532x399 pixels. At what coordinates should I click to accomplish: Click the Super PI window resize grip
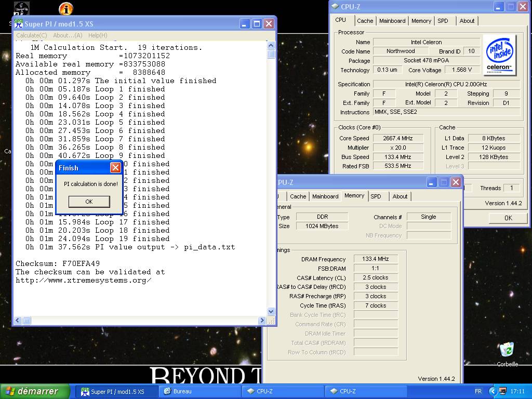(x=271, y=321)
